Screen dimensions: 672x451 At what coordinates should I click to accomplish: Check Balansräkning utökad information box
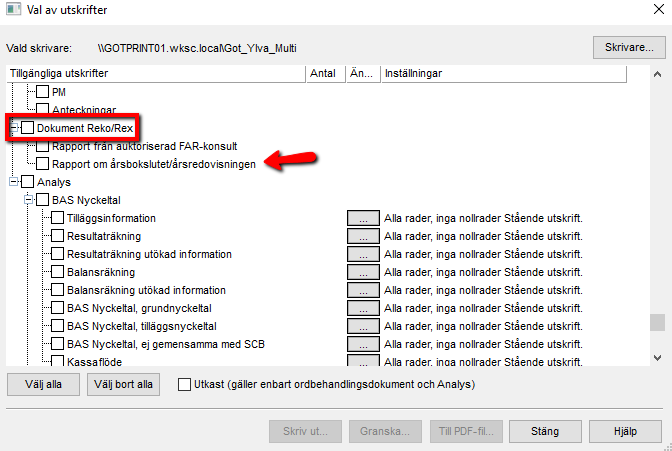[57, 290]
